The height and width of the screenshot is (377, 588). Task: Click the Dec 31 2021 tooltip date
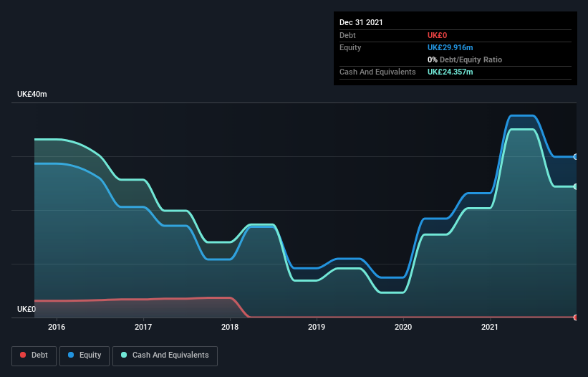coord(361,22)
